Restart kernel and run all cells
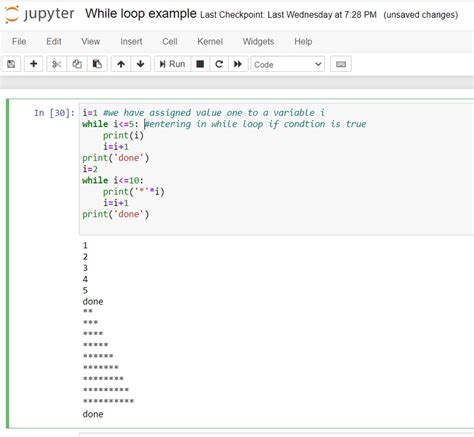474x437 pixels. tap(238, 64)
